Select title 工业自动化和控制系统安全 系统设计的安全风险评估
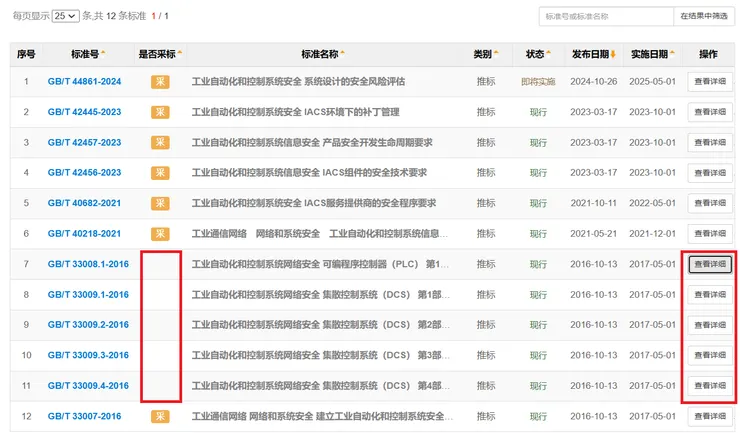 [298, 82]
